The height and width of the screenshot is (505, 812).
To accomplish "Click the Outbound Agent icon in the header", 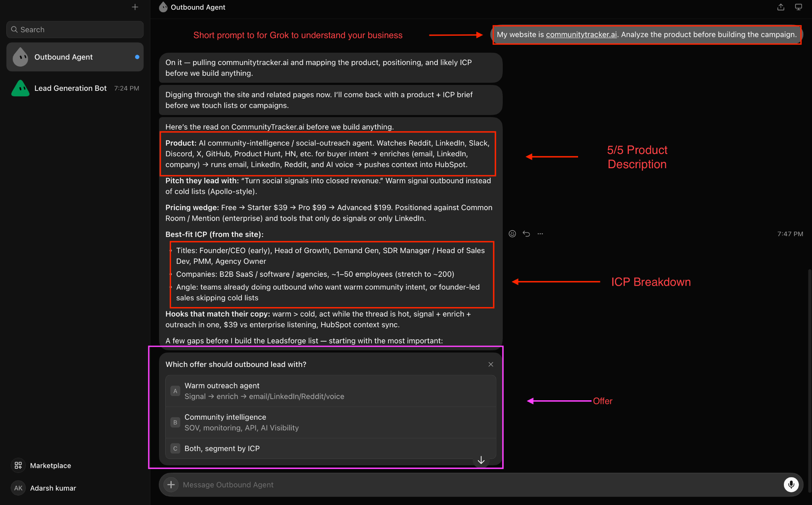I will point(163,7).
